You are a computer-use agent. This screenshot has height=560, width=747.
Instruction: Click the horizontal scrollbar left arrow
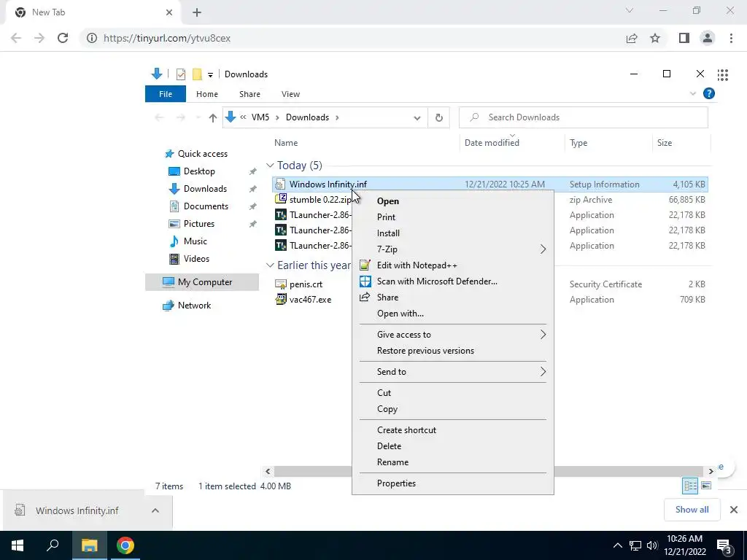[268, 471]
